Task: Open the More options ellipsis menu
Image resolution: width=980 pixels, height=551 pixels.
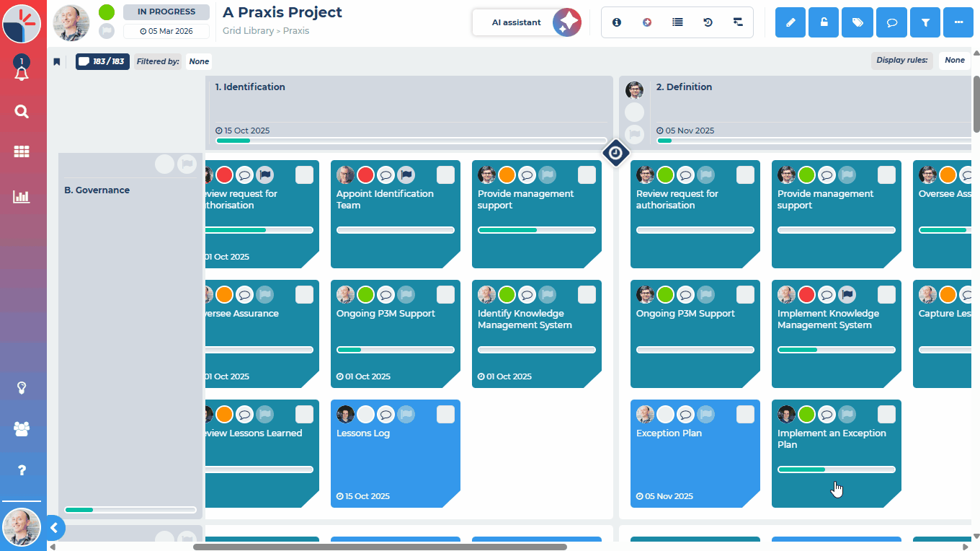Action: [x=958, y=22]
